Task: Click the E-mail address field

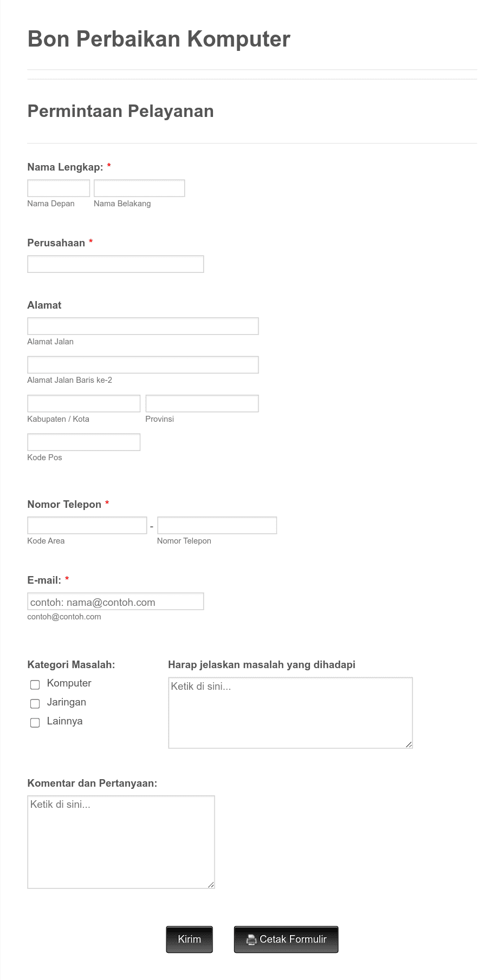Action: (115, 601)
